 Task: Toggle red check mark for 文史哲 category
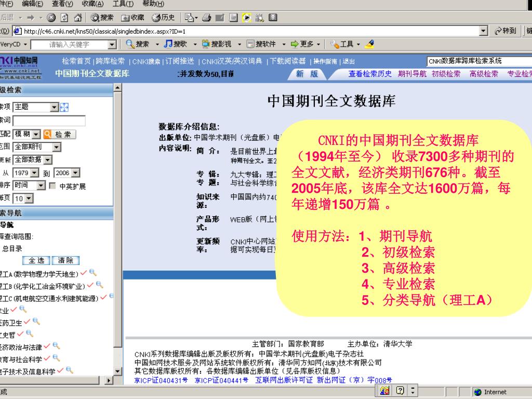(20, 334)
